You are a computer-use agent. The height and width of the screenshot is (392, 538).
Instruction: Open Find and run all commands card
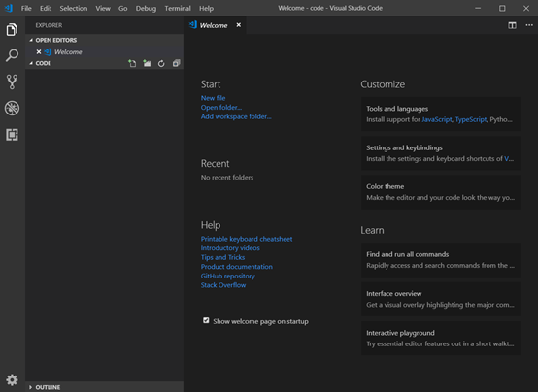click(441, 260)
